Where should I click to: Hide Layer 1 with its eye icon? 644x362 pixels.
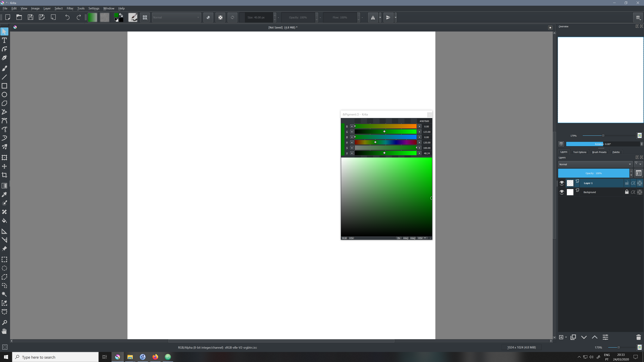[562, 183]
